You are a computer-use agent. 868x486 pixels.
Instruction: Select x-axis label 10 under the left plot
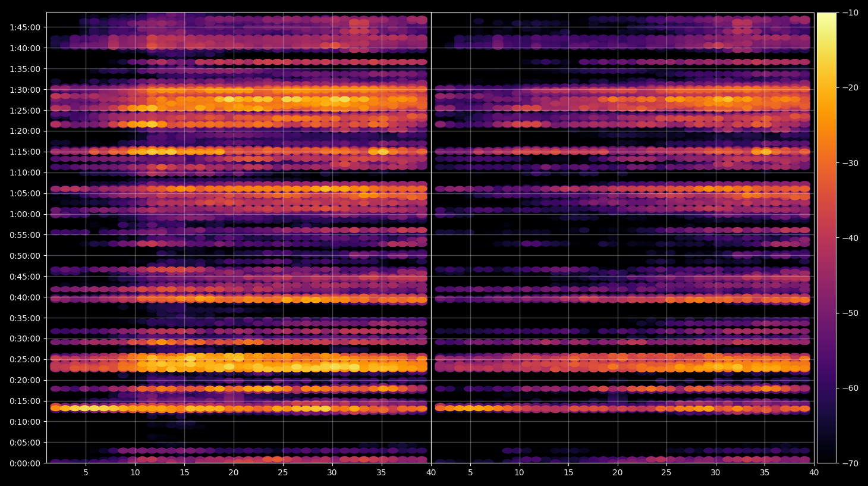point(135,473)
